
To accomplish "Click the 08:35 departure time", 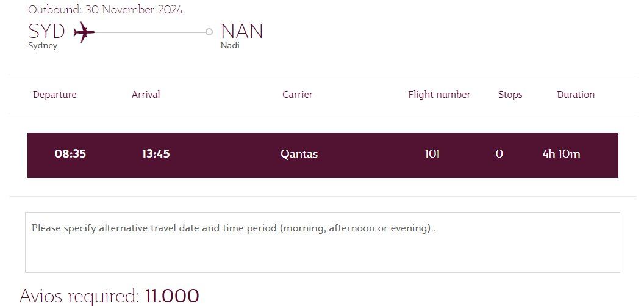I will pyautogui.click(x=70, y=154).
